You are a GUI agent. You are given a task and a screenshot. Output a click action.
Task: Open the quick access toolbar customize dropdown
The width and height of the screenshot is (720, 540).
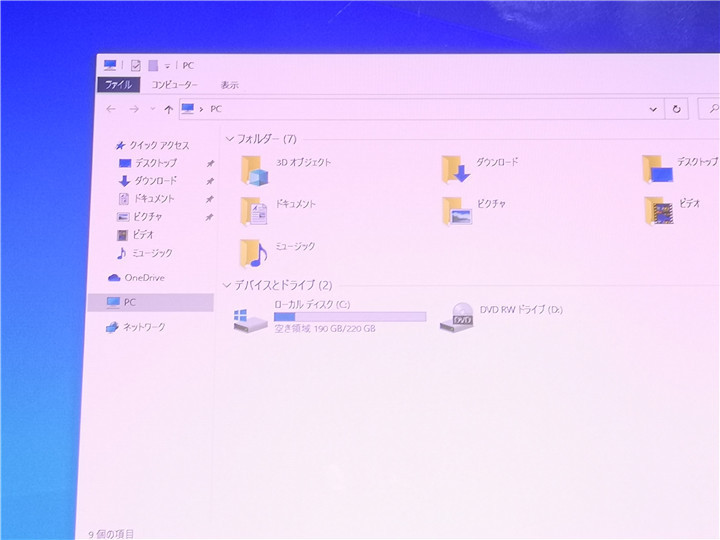click(168, 66)
